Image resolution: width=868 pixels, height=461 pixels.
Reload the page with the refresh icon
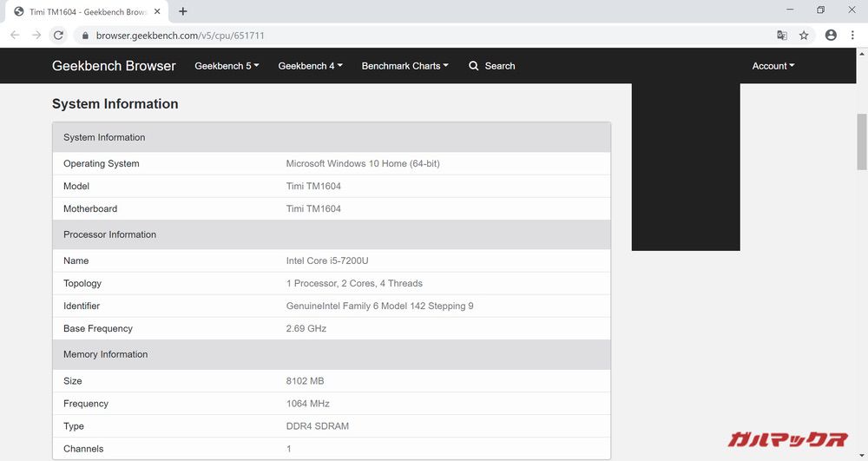pyautogui.click(x=58, y=36)
